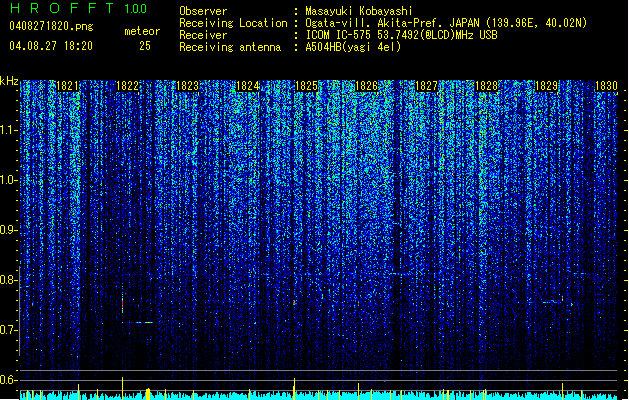Click the faint horizontal trace near 1827
This screenshot has width=629, height=400.
click(x=400, y=274)
